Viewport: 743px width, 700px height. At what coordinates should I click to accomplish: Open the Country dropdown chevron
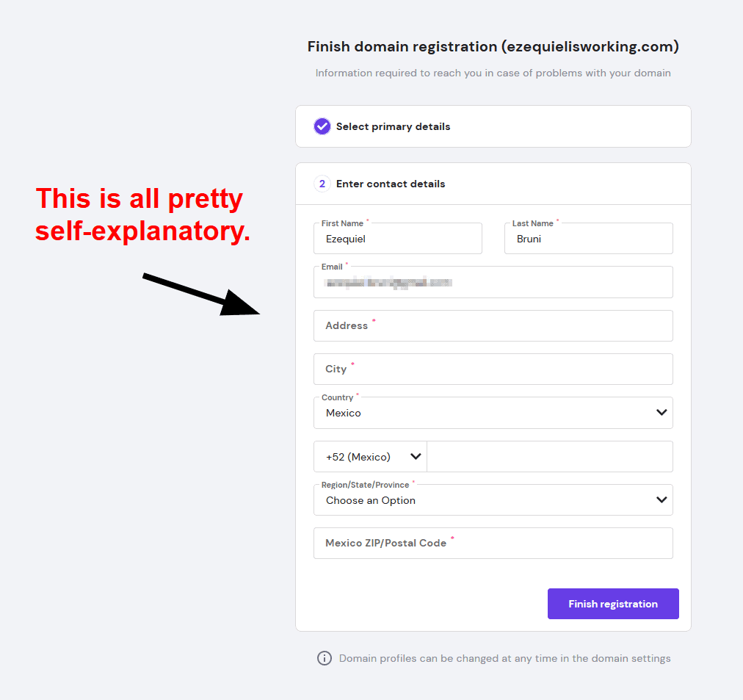[662, 413]
